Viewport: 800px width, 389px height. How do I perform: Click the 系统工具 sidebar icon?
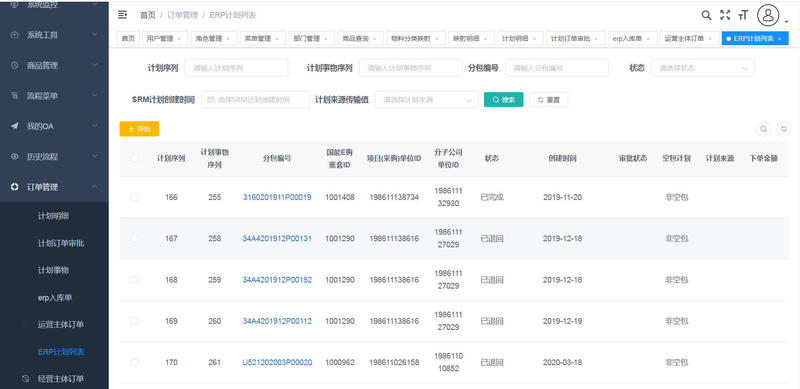pos(15,35)
